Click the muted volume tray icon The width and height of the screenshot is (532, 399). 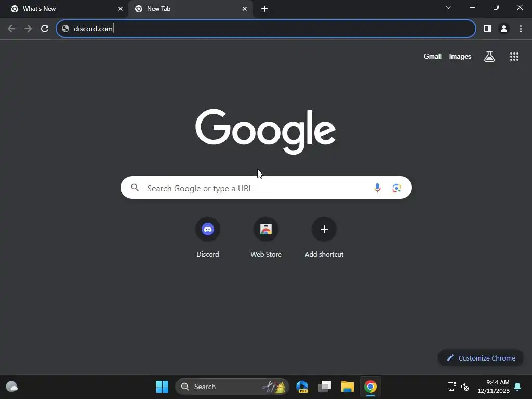pyautogui.click(x=465, y=387)
